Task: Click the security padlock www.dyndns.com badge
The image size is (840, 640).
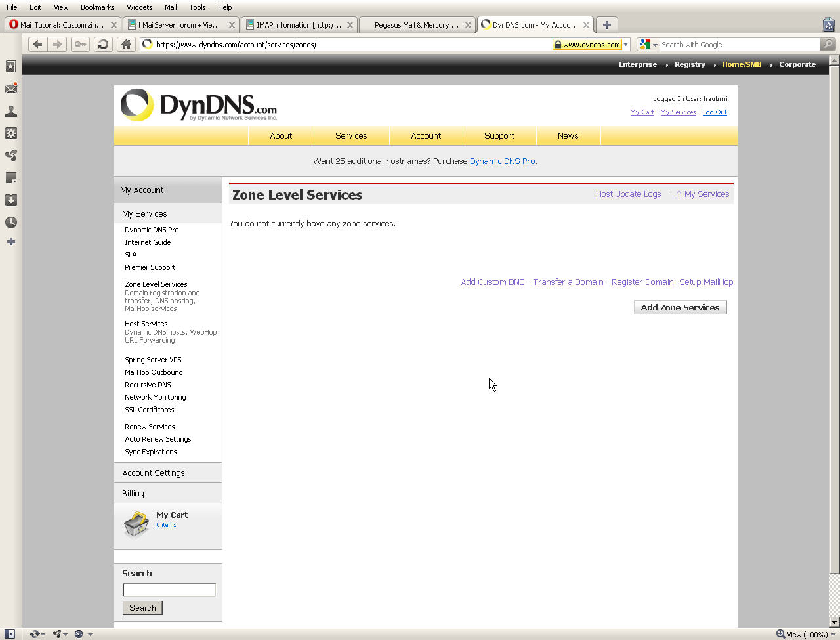Action: (587, 45)
